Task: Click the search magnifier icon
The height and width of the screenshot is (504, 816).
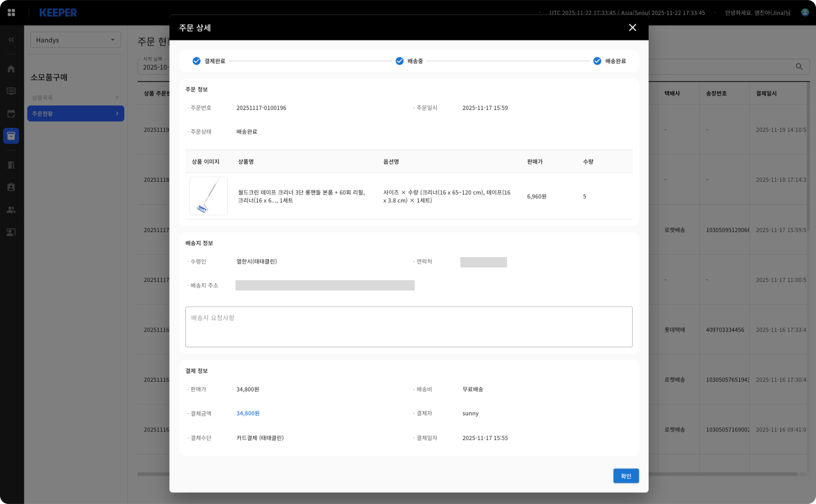Action: (x=799, y=67)
